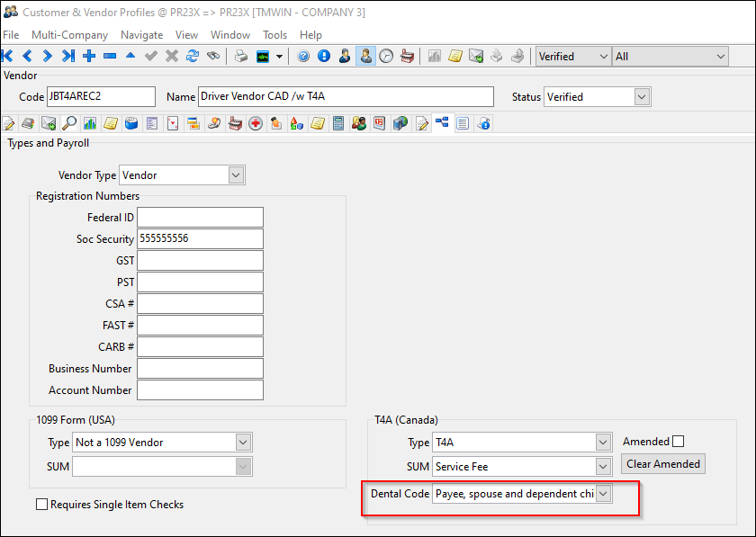
Task: Open the Multi-Company menu
Action: pos(69,35)
